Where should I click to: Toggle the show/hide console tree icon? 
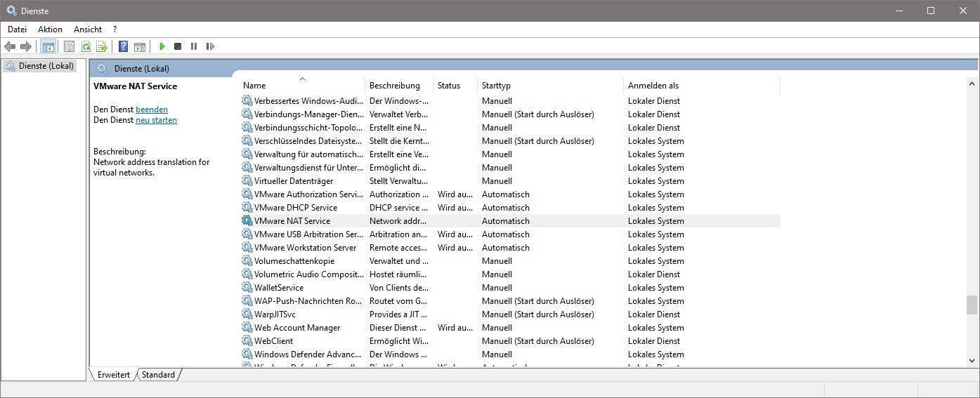[x=48, y=46]
